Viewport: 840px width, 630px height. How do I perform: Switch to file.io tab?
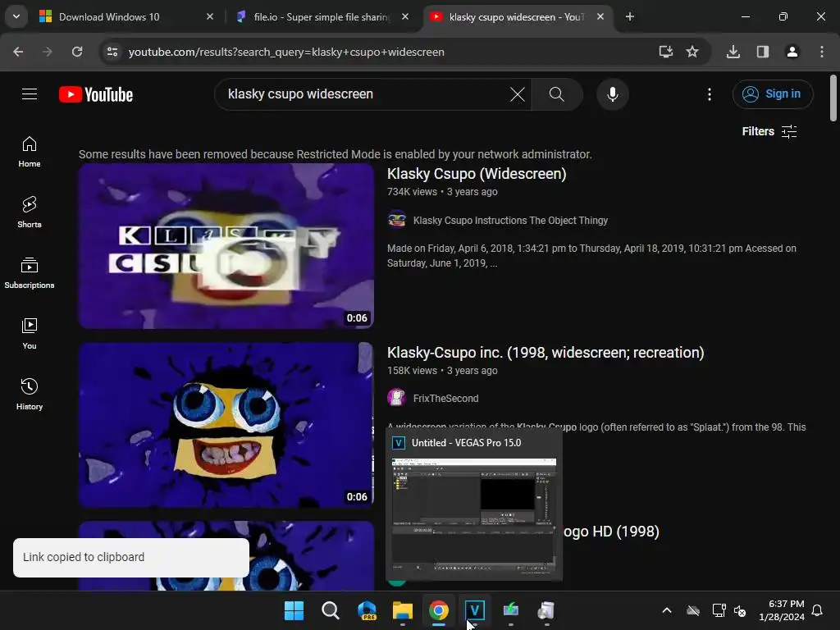tap(323, 16)
